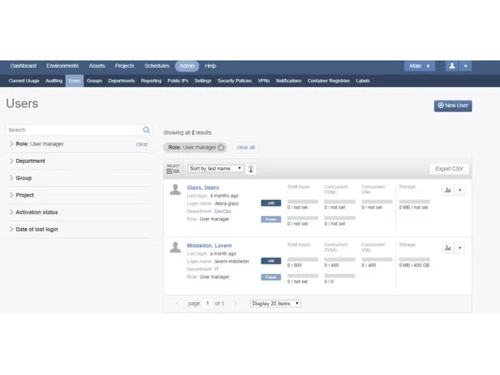Open Middleton, Lavern actions dropdown arrow
This screenshot has width=500, height=375.
(460, 248)
